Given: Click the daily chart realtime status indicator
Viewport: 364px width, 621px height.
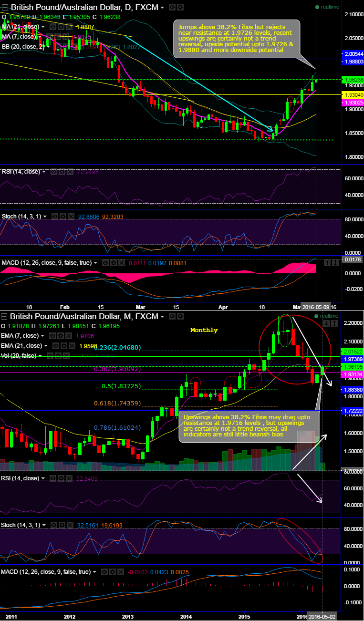Looking at the screenshot, I should pos(327,7).
